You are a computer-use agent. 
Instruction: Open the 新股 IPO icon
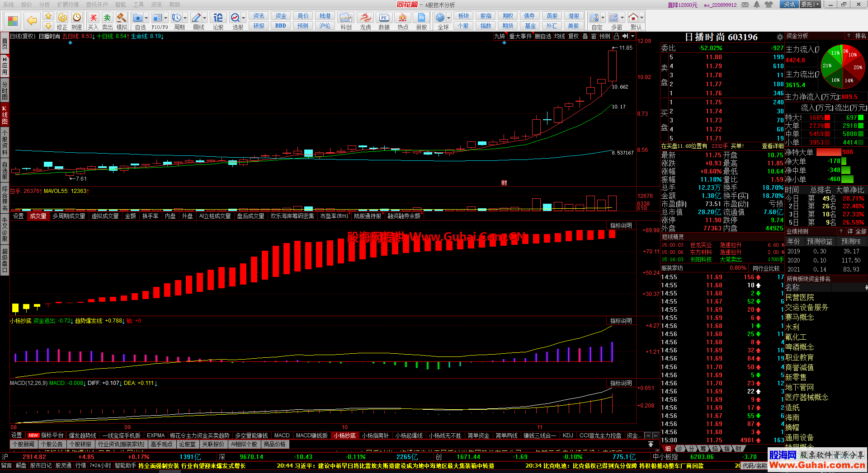pyautogui.click(x=421, y=18)
